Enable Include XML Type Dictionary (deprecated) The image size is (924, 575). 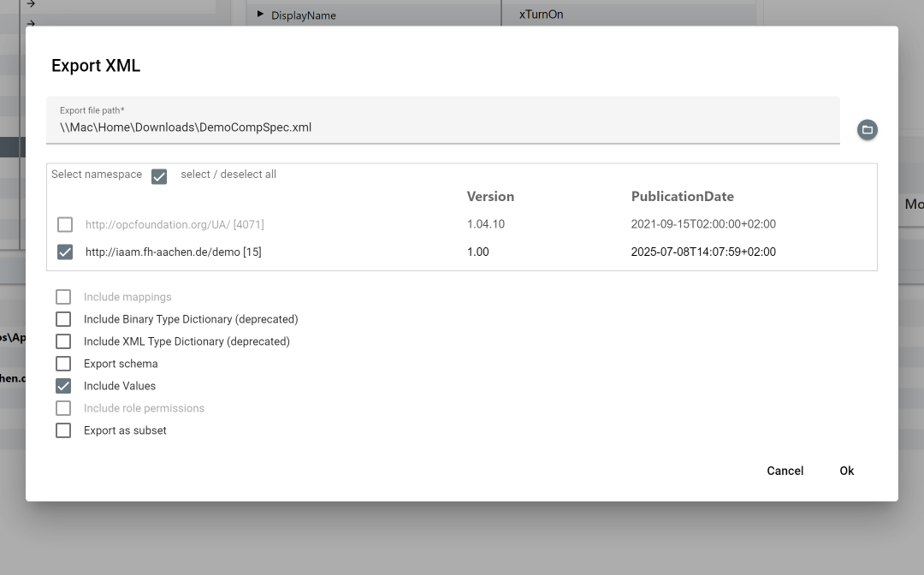(62, 341)
